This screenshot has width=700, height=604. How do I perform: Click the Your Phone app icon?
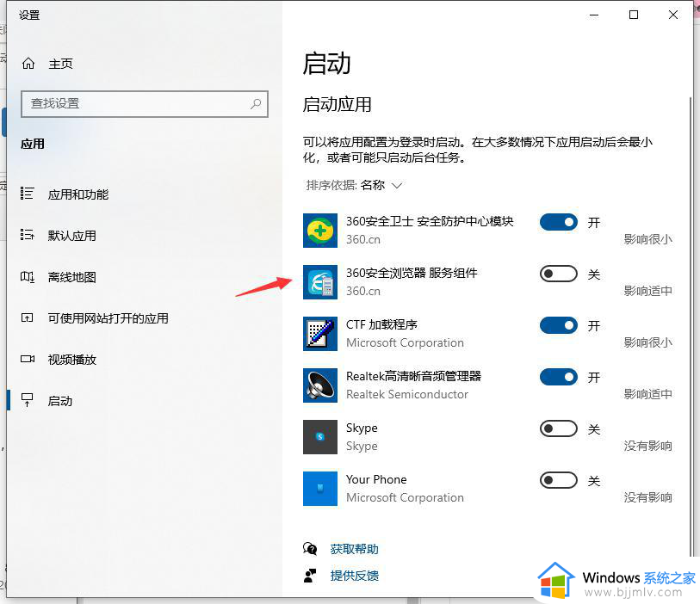(x=320, y=489)
